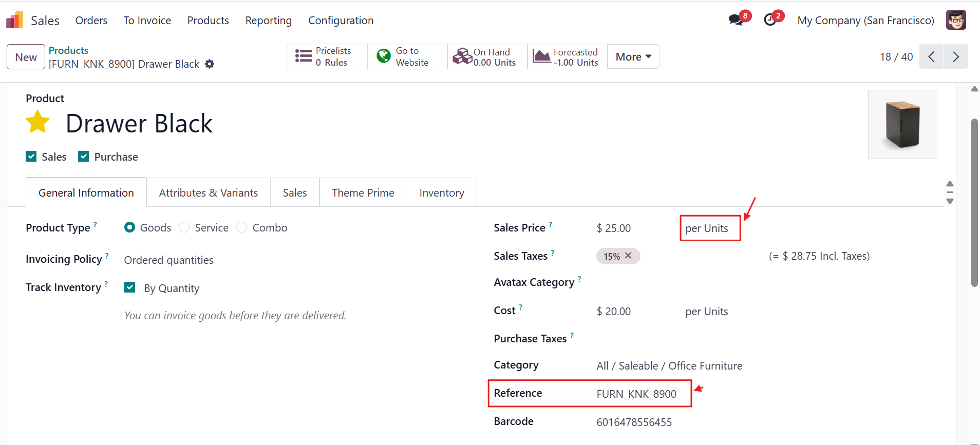Screen dimensions: 980x445
Task: Open help tooltip next to Invoicing Policy
Action: 107,256
